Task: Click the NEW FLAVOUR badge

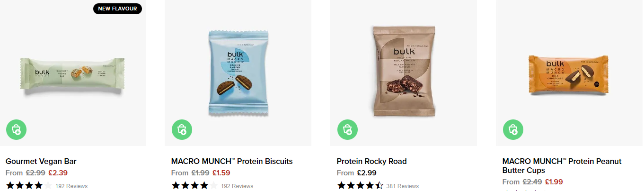Action: pos(117,9)
